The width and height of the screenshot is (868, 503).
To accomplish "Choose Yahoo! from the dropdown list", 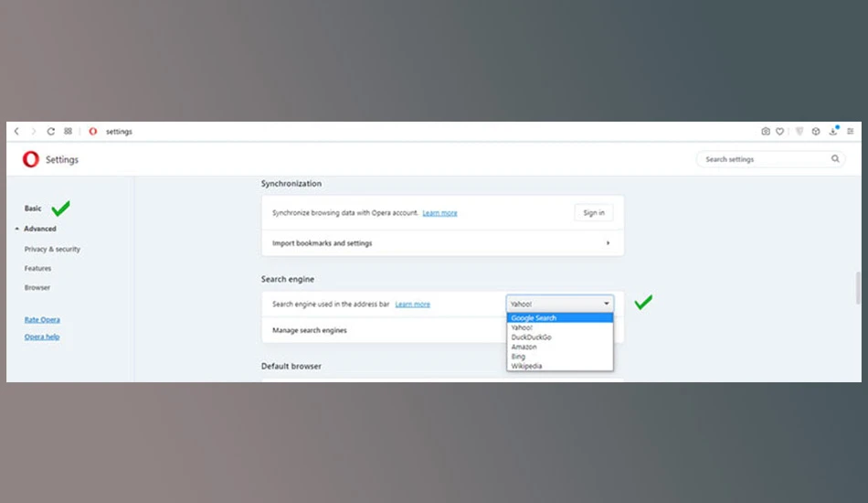I will point(560,327).
